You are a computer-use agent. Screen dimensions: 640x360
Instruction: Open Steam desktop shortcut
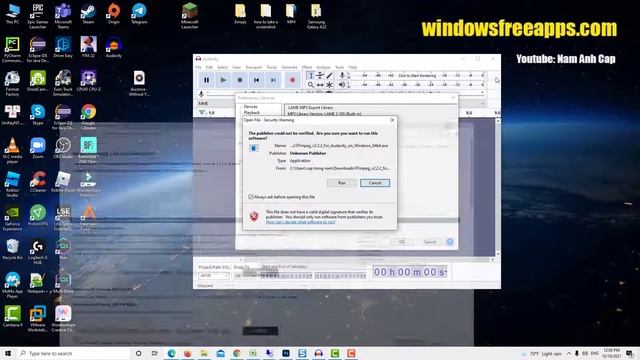(88, 13)
